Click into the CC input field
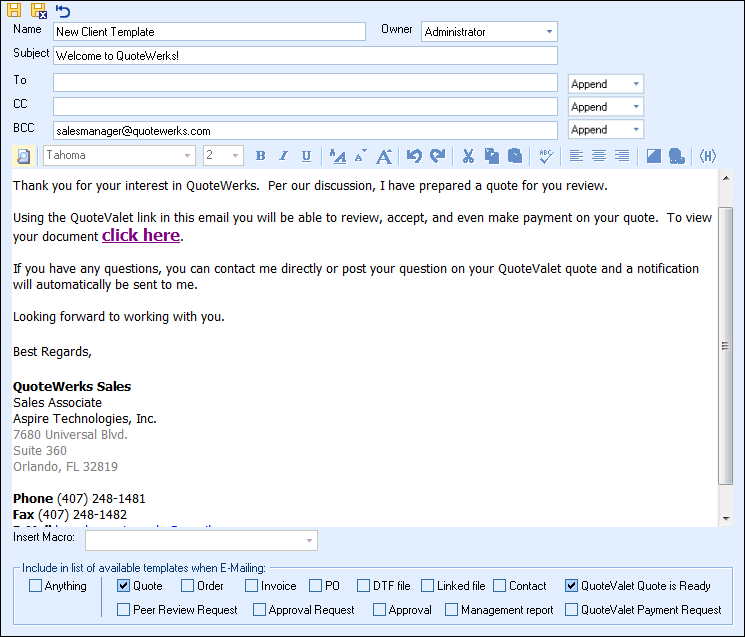Screen dimensions: 745x637 (x=305, y=106)
